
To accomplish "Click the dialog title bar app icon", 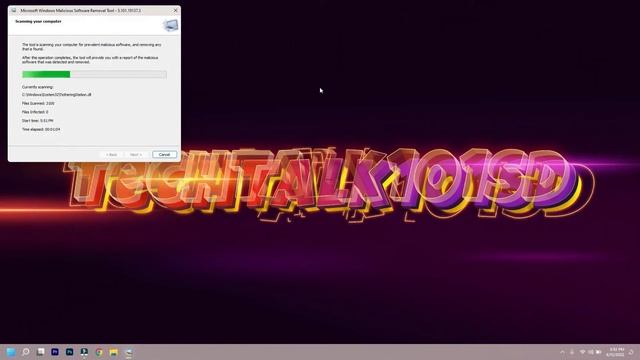I will pos(14,10).
